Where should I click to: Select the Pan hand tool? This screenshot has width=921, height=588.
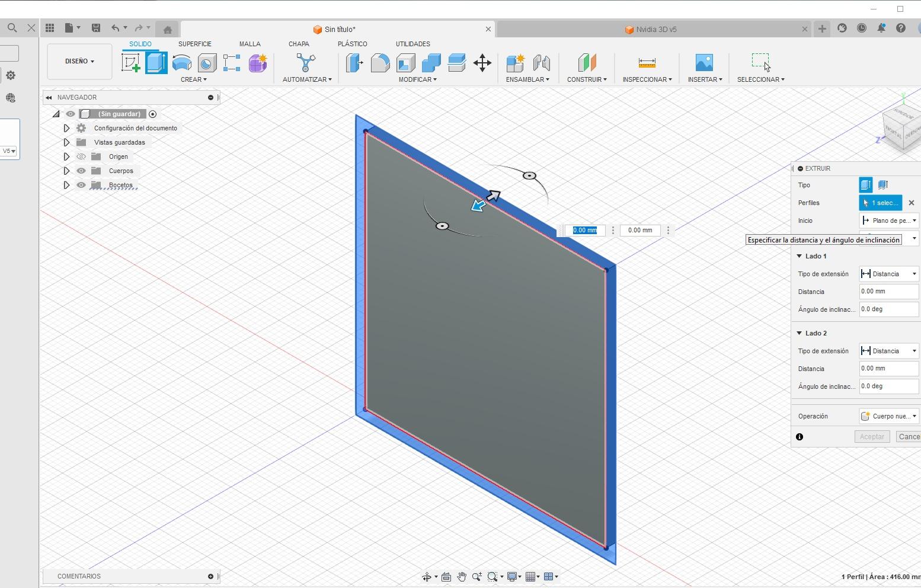click(x=462, y=577)
